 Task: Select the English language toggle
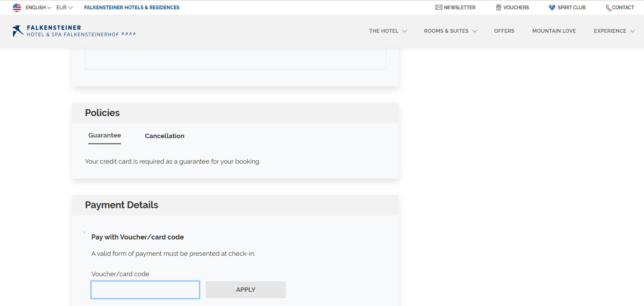click(x=37, y=7)
